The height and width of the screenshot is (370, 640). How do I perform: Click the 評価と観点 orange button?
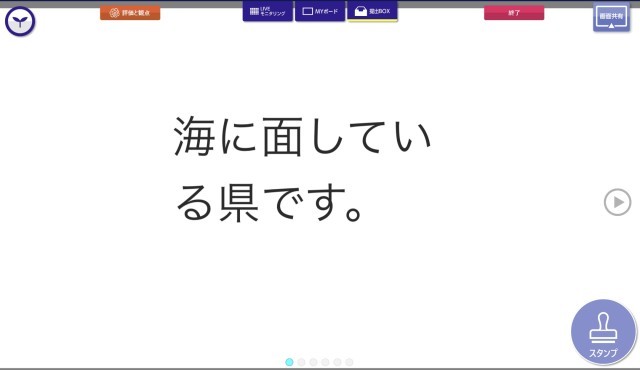pos(130,13)
